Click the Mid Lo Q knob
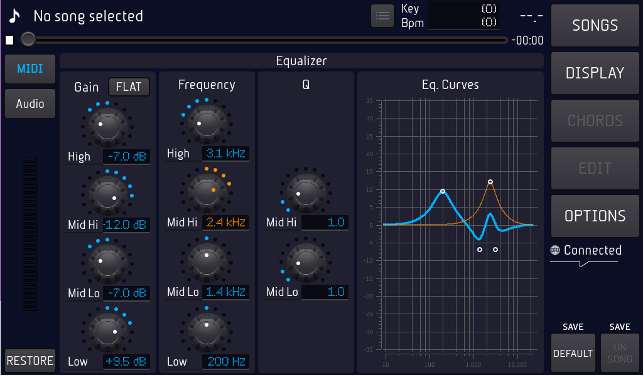The width and height of the screenshot is (644, 376). tap(306, 262)
